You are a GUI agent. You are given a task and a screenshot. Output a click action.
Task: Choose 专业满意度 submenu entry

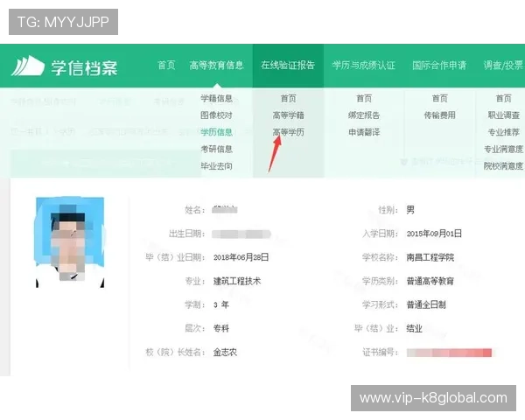(504, 149)
